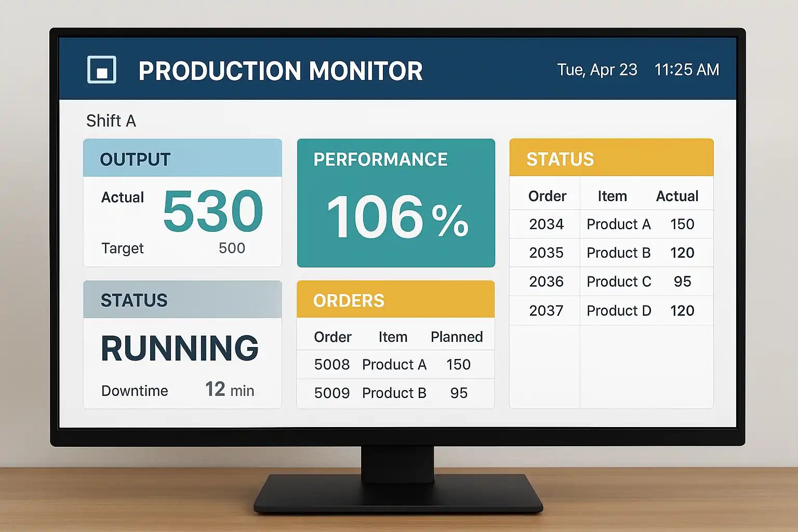Select order 2035 in the status table

(x=546, y=253)
